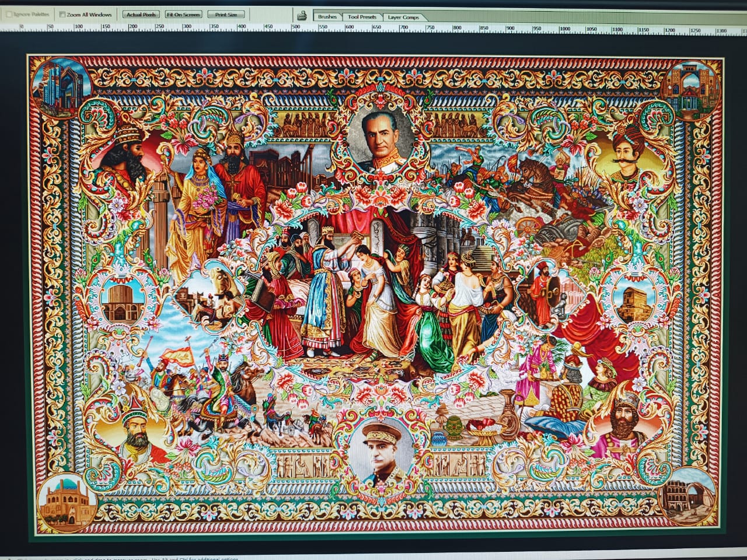Select the Layer Comps tab
The width and height of the screenshot is (747, 560).
(x=403, y=17)
